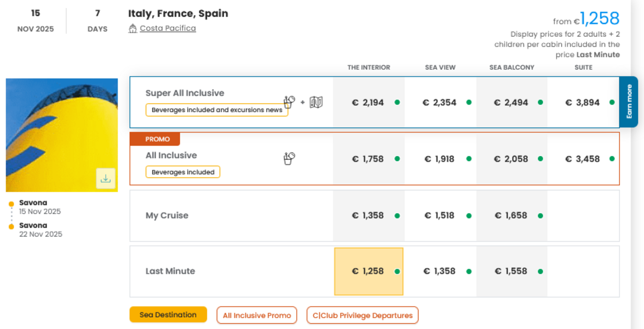Click the Savona departure point marker
The width and height of the screenshot is (644, 329).
tap(11, 204)
